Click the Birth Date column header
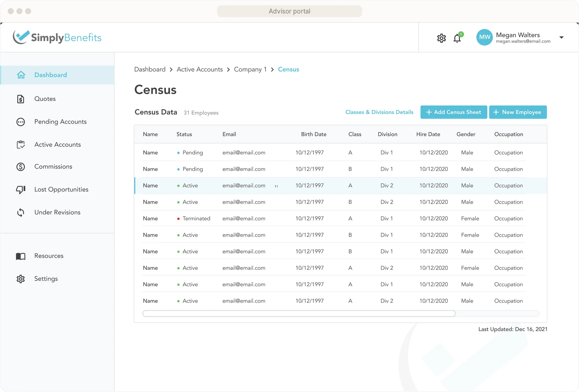This screenshot has height=392, width=579. coord(314,134)
